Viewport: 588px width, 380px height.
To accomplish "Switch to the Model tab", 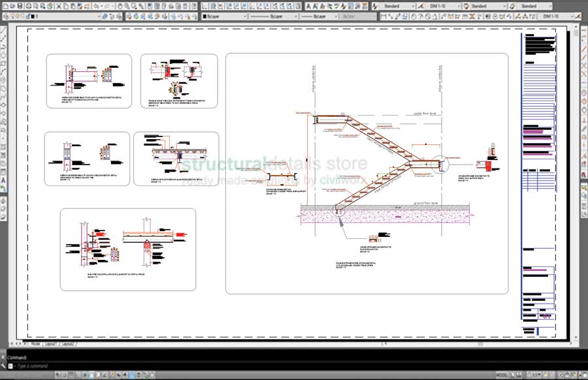I will point(35,343).
